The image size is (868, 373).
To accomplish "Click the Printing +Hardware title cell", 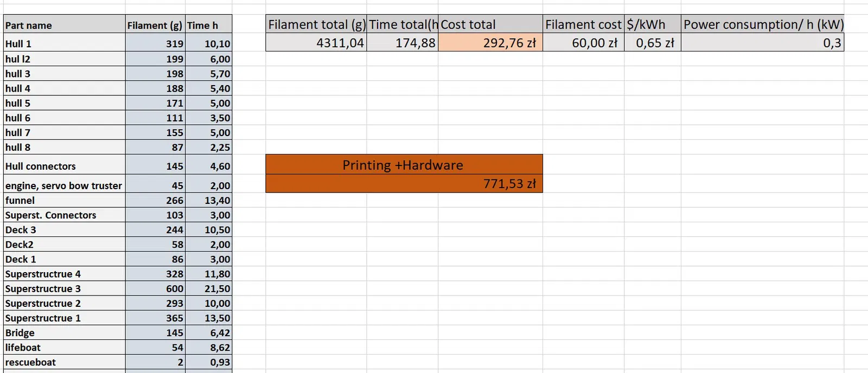I will pos(404,165).
